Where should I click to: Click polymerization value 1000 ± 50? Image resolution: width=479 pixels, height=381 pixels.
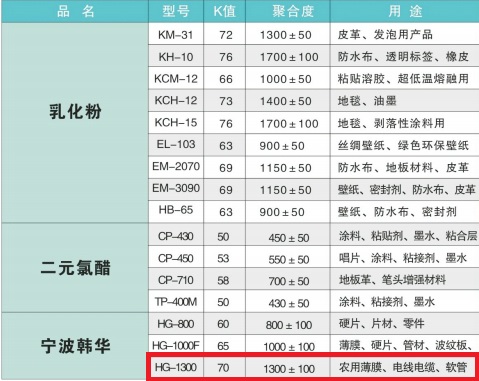point(286,79)
